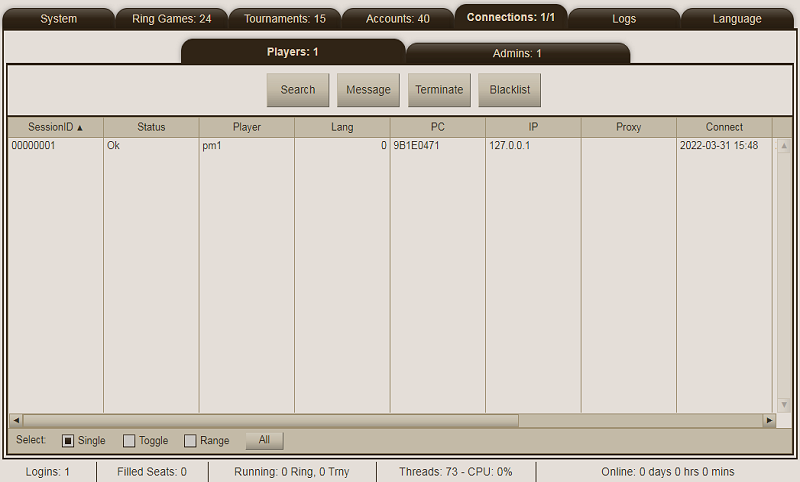Click the vertical scrollbar up arrow

[x=784, y=146]
